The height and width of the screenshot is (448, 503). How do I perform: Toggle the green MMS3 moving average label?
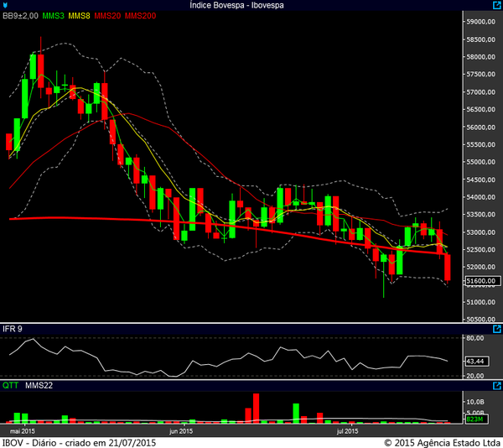[54, 17]
